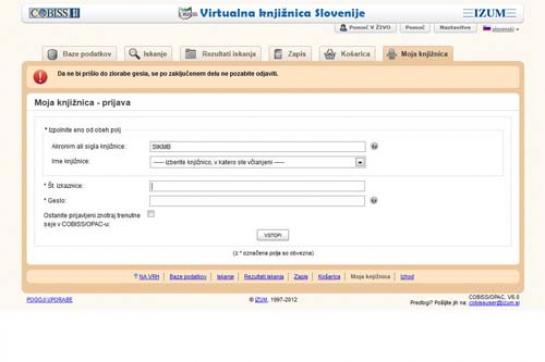The image size is (545, 362).
Task: Click the COBISS/OPAC, V6.0 version text
Action: pyautogui.click(x=494, y=297)
